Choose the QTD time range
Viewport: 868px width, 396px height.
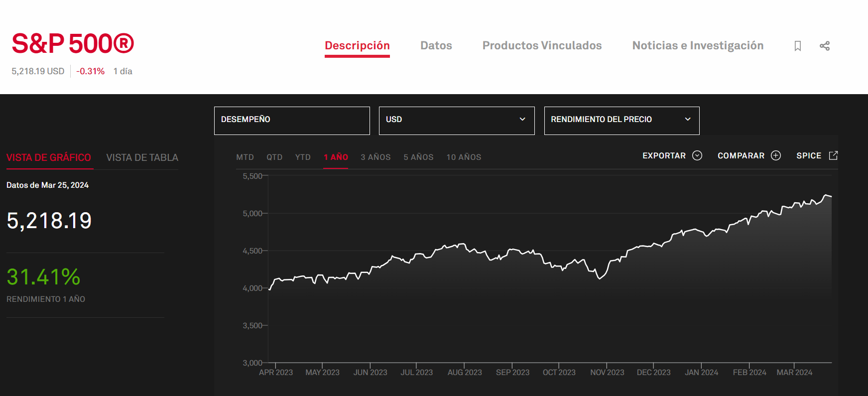[x=274, y=157]
